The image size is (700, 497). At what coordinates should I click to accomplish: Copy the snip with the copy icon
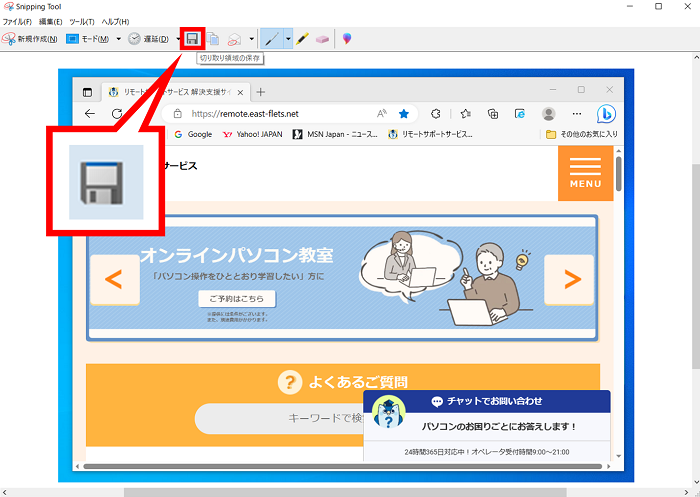point(213,39)
